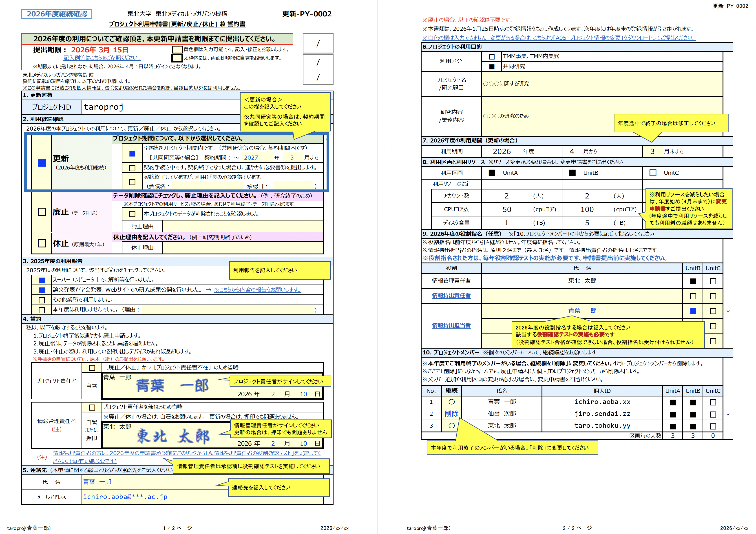This screenshot has height=534, width=756.
Task: Toggle UnitC 利用区画 checkbox
Action: pos(653,173)
